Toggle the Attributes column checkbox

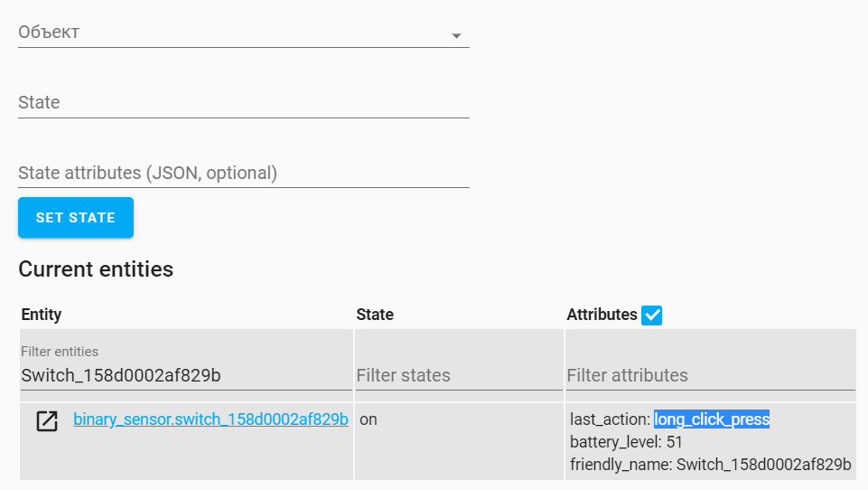click(x=652, y=315)
